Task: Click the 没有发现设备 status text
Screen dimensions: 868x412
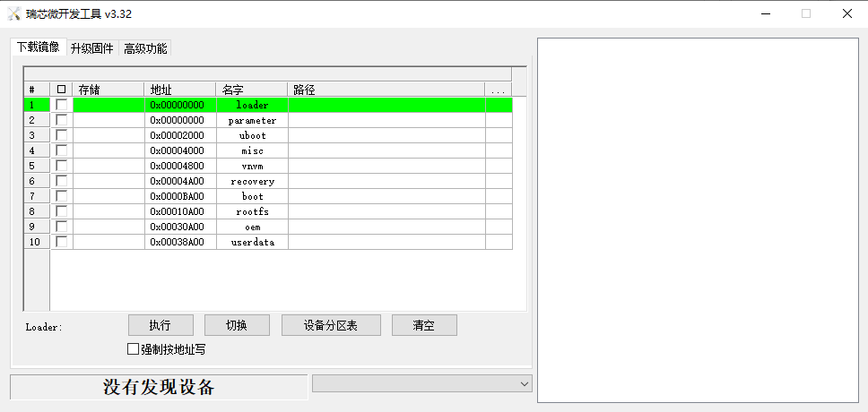Action: [x=159, y=387]
